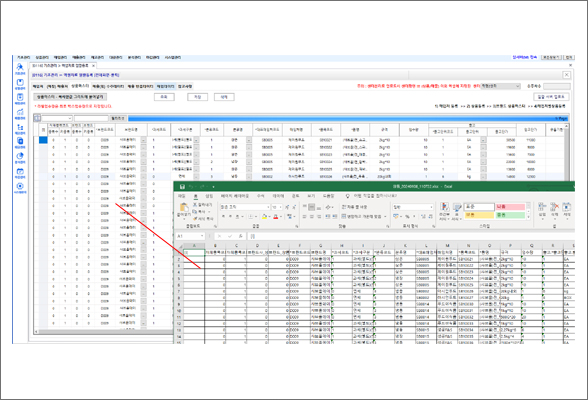Click the Delete cells icon in Excel ribbon
The width and height of the screenshot is (588, 400).
click(555, 207)
